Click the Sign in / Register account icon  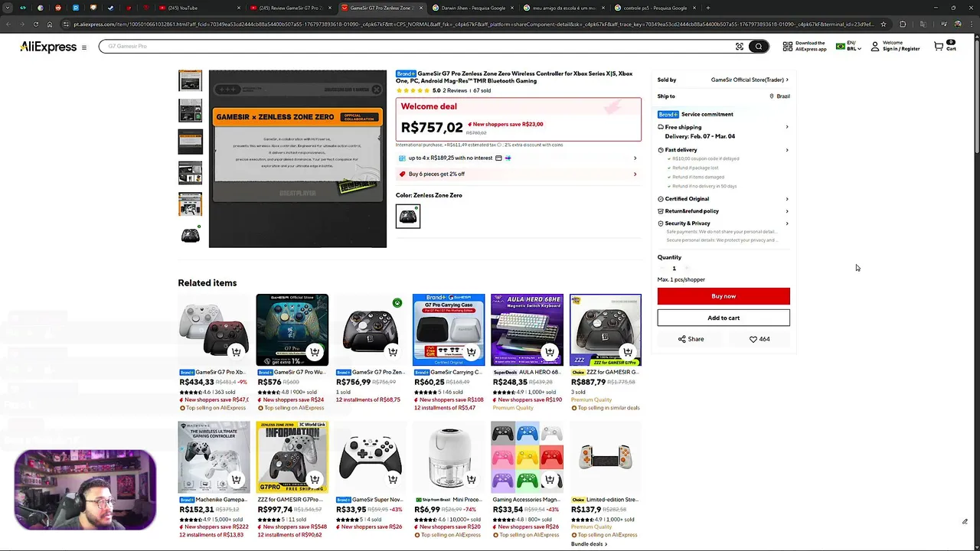pos(876,47)
